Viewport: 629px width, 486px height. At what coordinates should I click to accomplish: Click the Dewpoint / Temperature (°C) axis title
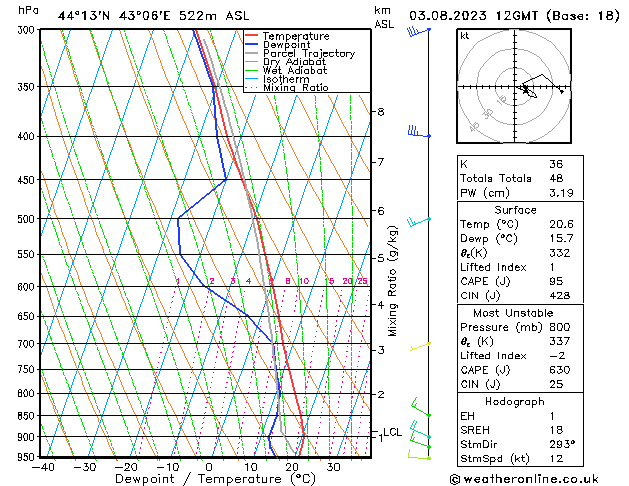click(215, 479)
